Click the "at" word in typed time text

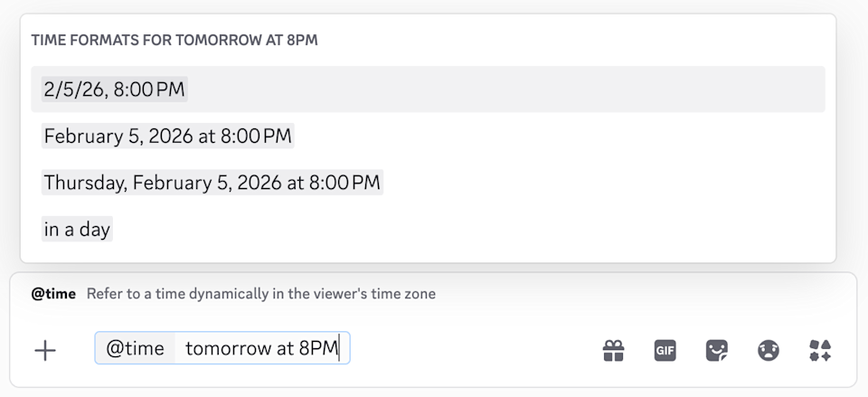(x=286, y=348)
